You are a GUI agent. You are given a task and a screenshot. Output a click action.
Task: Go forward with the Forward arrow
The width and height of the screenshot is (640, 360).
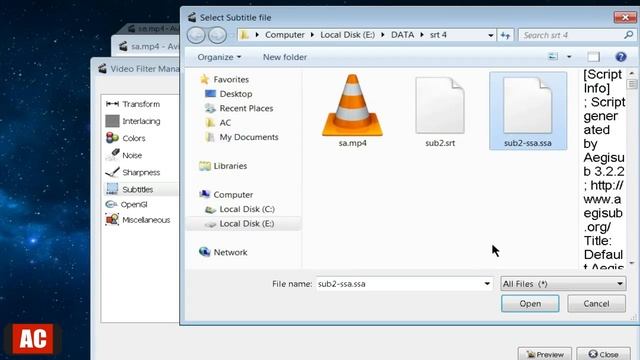(217, 36)
